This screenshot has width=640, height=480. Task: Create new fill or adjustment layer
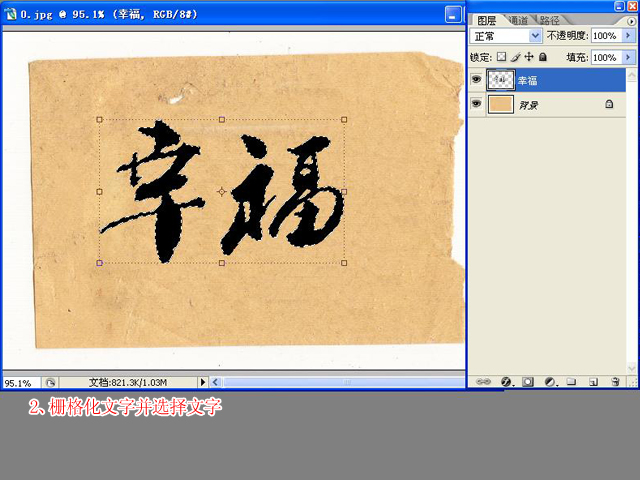(x=549, y=382)
